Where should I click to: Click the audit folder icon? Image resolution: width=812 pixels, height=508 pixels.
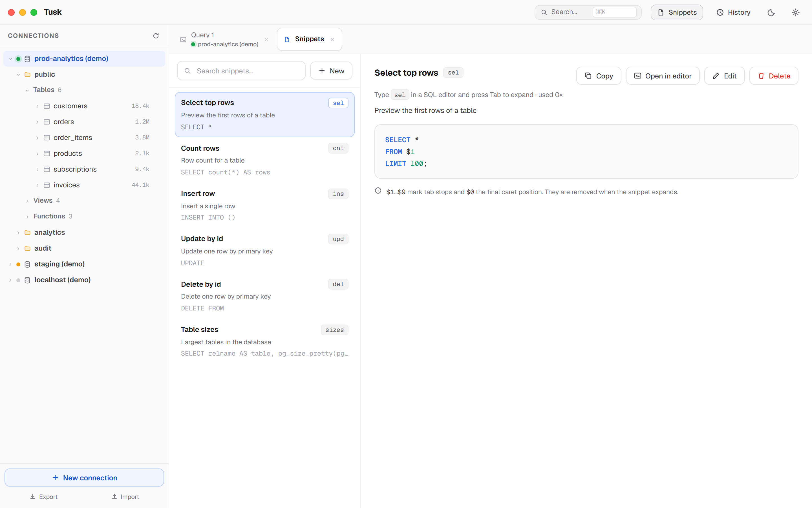tap(28, 248)
